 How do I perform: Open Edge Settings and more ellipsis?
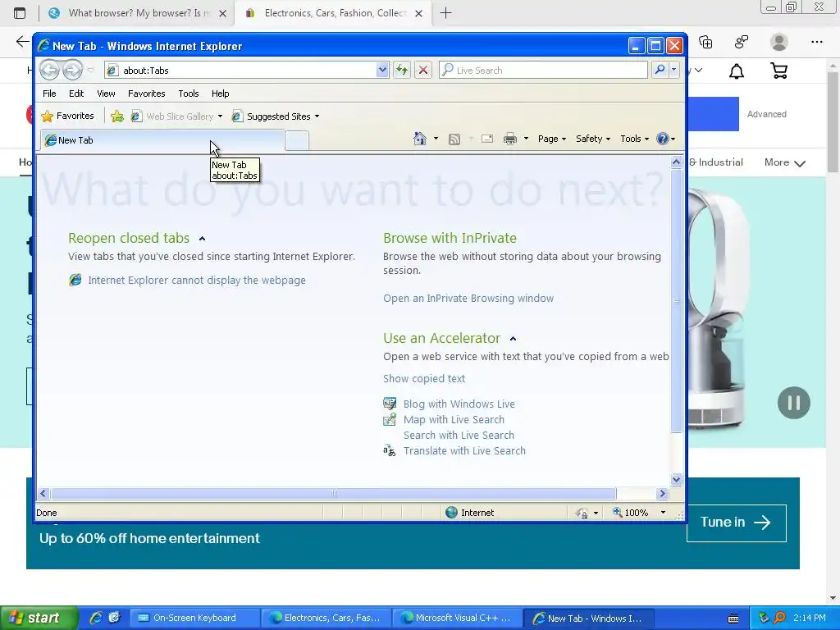tap(816, 42)
